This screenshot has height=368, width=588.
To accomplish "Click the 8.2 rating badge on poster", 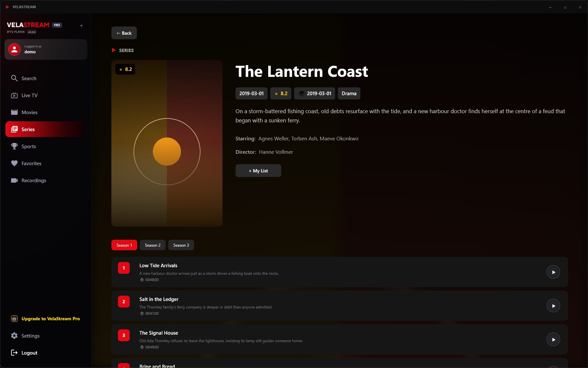I will point(125,69).
